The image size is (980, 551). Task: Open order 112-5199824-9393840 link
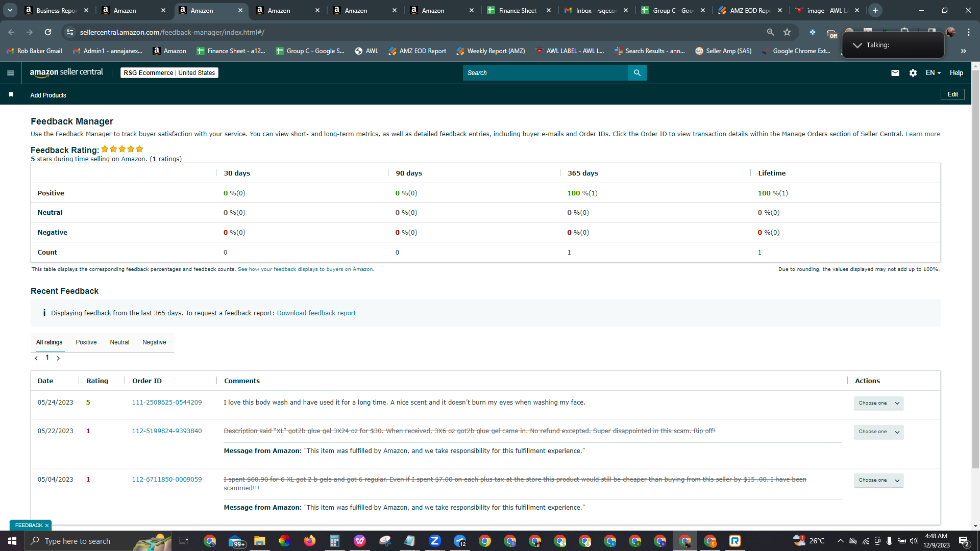tap(167, 431)
